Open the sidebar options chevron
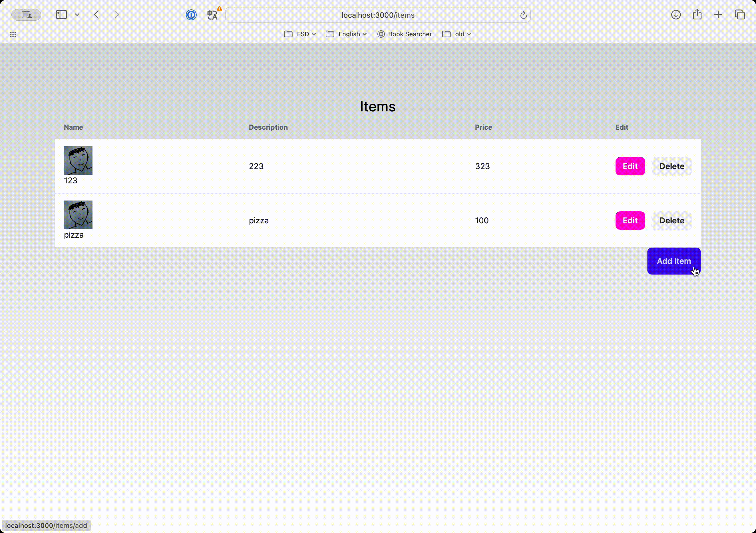 click(x=77, y=15)
